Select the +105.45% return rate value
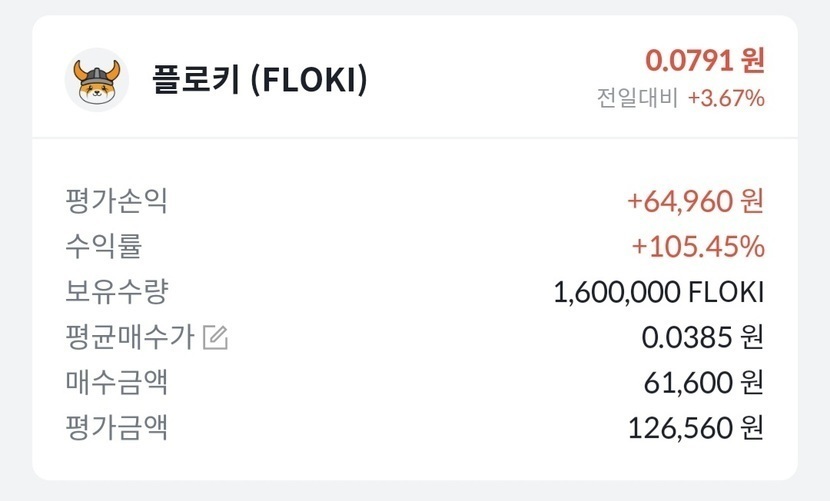The height and width of the screenshot is (501, 830). 697,246
